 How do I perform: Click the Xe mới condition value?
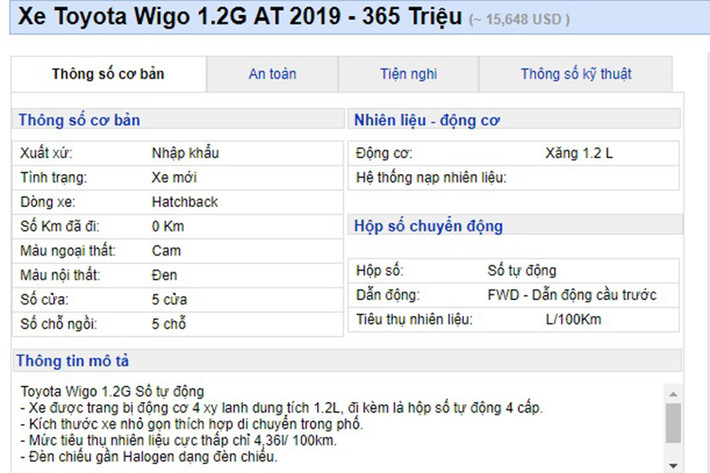tap(174, 177)
